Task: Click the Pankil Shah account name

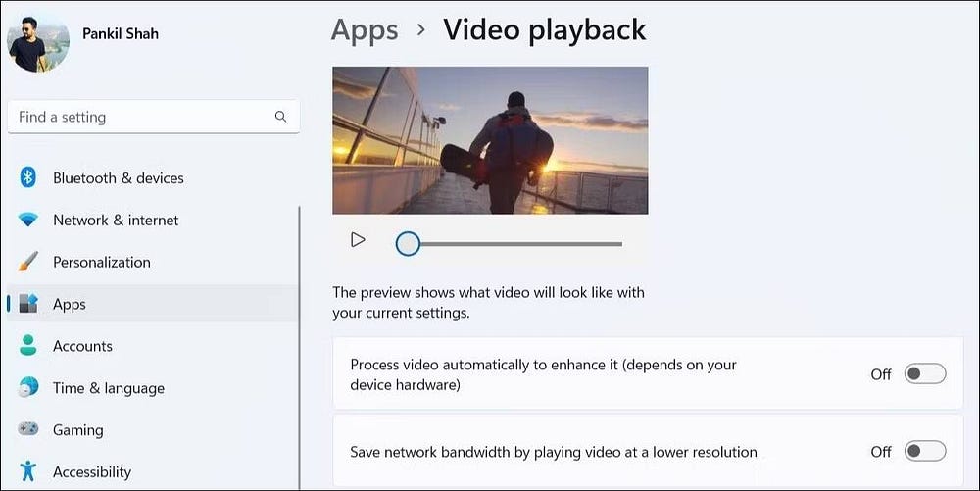Action: tap(121, 33)
